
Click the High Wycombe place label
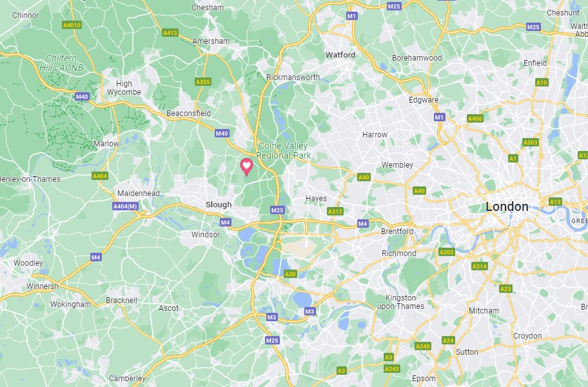point(124,88)
